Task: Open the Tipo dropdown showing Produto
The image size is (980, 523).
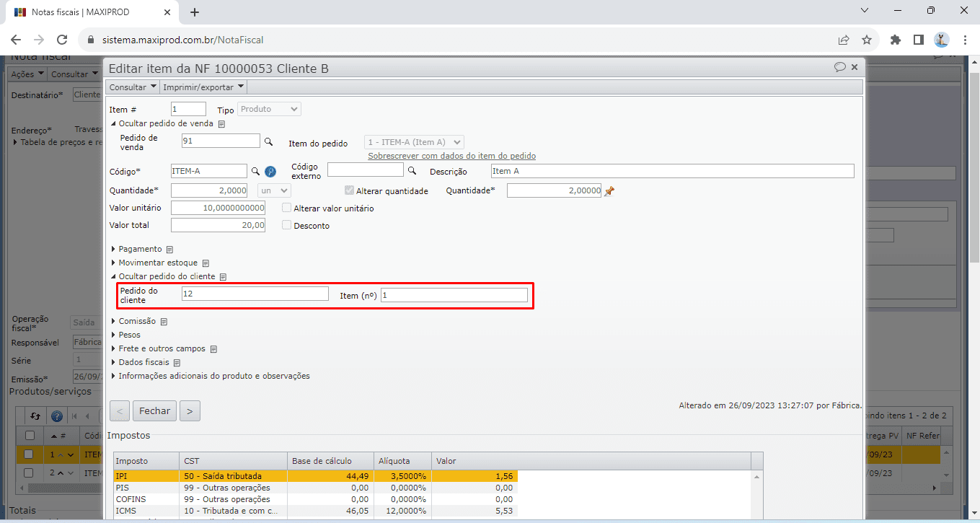Action: click(x=269, y=109)
